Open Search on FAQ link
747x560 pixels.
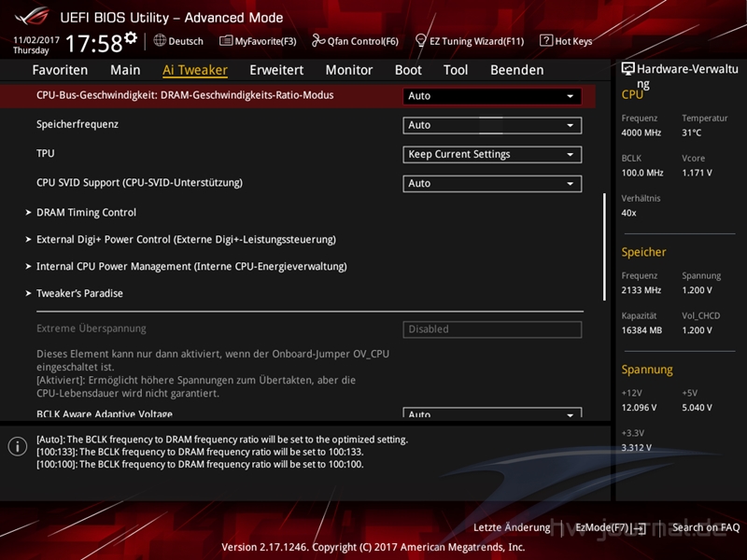coord(706,527)
